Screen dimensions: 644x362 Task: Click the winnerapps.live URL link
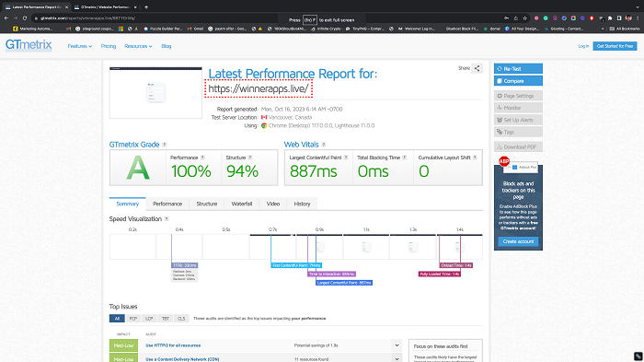tap(259, 88)
